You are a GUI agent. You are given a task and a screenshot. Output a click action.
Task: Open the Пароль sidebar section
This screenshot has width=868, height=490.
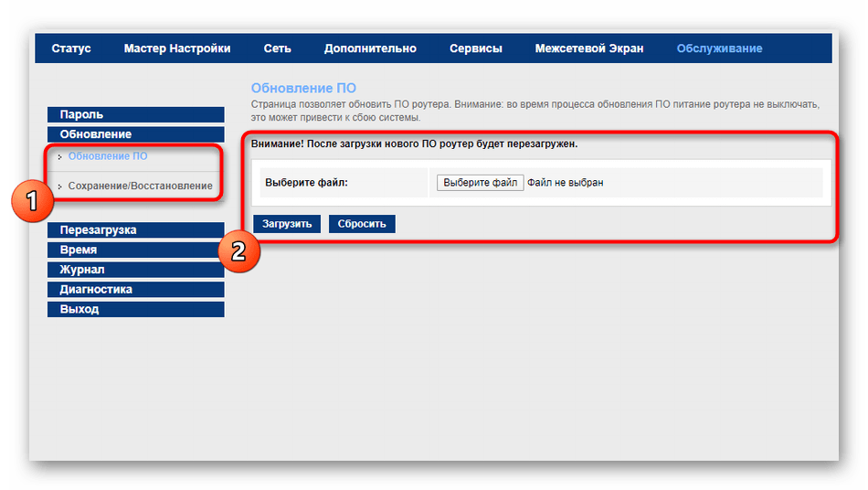(135, 114)
